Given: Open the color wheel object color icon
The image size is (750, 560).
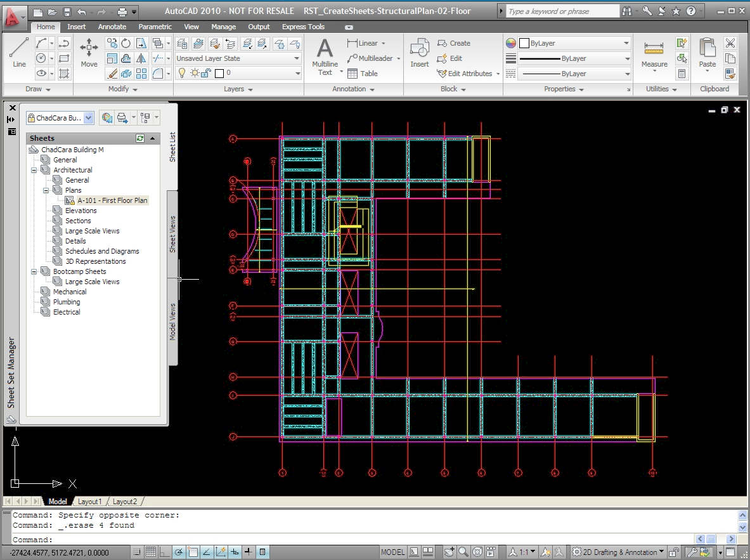Looking at the screenshot, I should point(511,44).
